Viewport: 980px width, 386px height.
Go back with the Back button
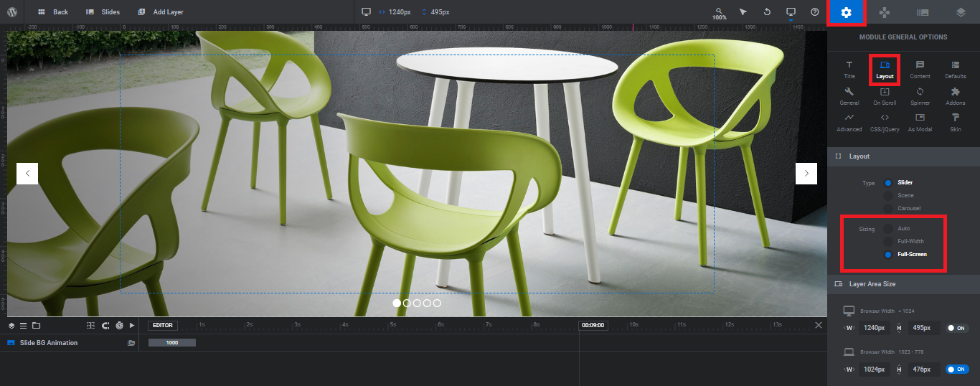tap(52, 12)
